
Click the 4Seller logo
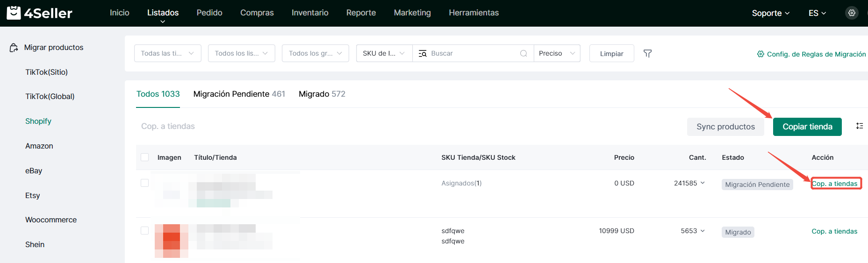pyautogui.click(x=40, y=13)
